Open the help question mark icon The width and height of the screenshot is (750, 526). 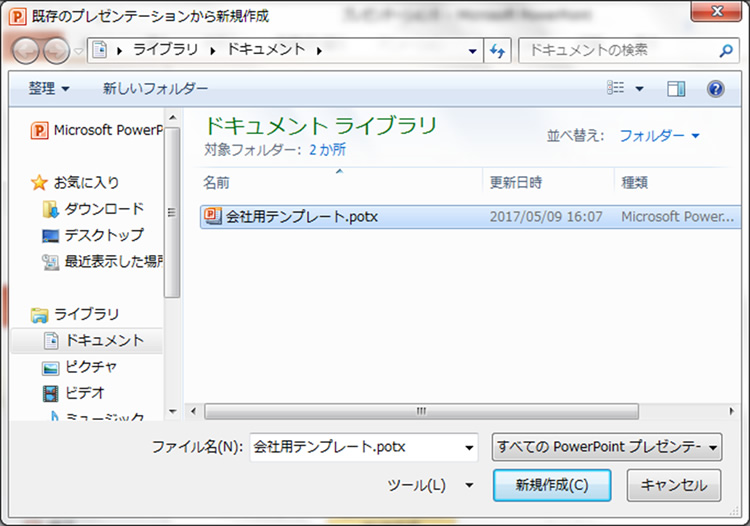tap(715, 89)
